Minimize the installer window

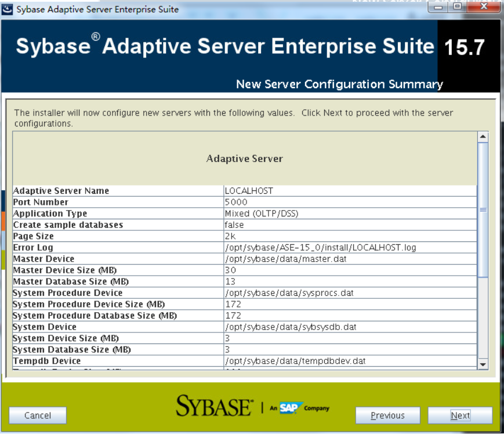point(438,7)
